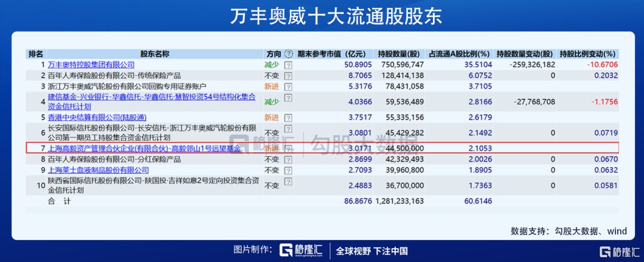Click the question icon in the 回购专用证券账户 row

(289, 87)
